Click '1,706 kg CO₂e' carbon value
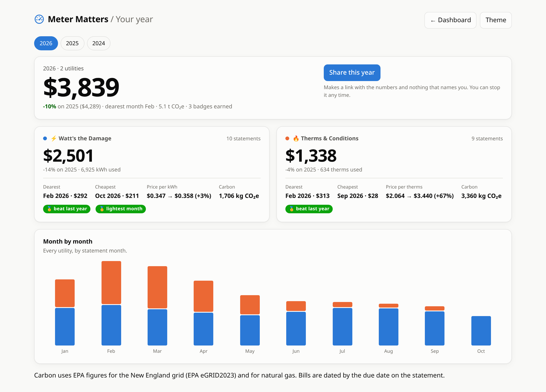 pos(239,196)
